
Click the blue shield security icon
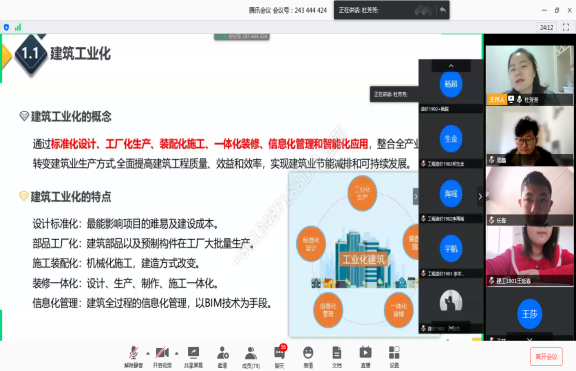pos(6,27)
